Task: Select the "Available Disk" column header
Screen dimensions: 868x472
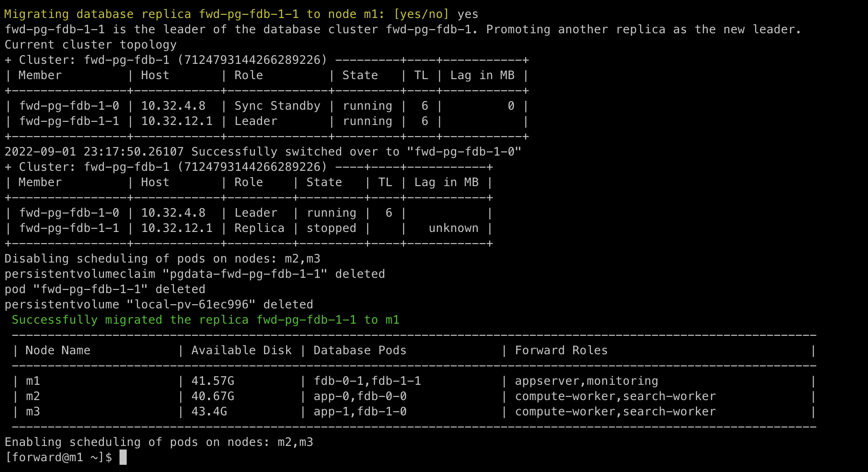Action: click(x=241, y=350)
